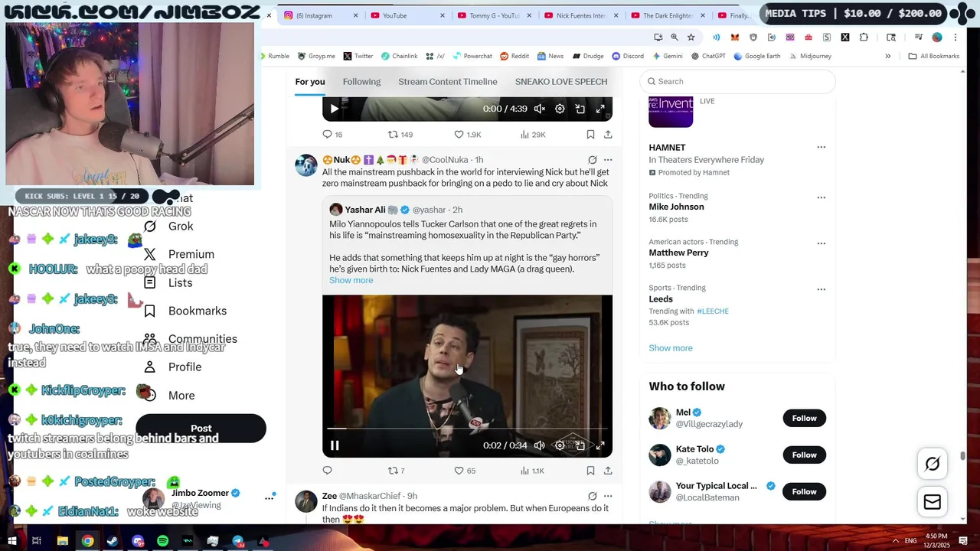Open the playing video in fullscreen
The height and width of the screenshot is (551, 980).
[x=600, y=445]
